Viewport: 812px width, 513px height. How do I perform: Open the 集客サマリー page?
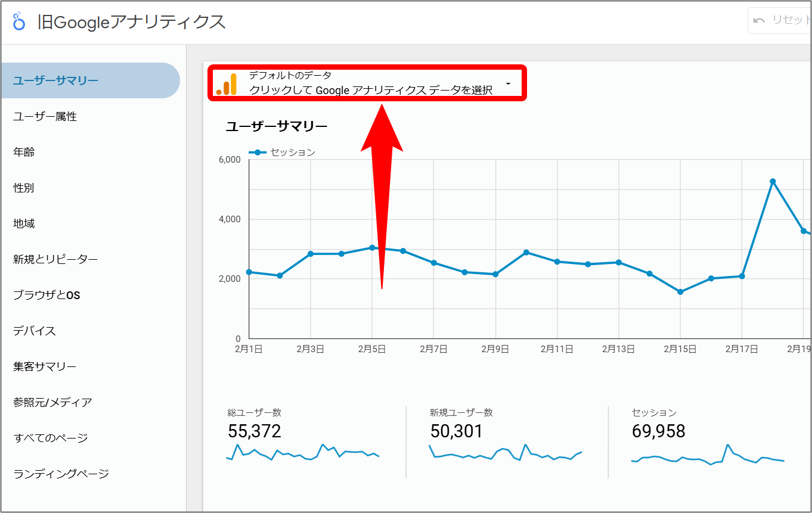coord(45,367)
